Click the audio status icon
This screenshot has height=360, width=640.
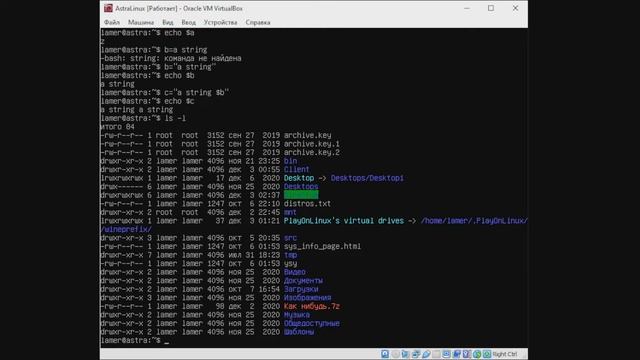405,354
